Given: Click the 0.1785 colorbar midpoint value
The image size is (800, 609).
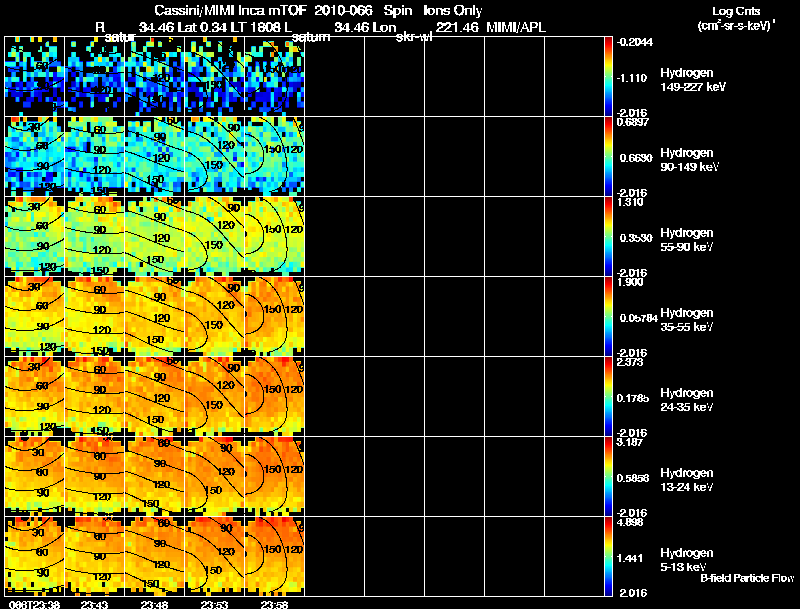Looking at the screenshot, I should click(x=633, y=398).
